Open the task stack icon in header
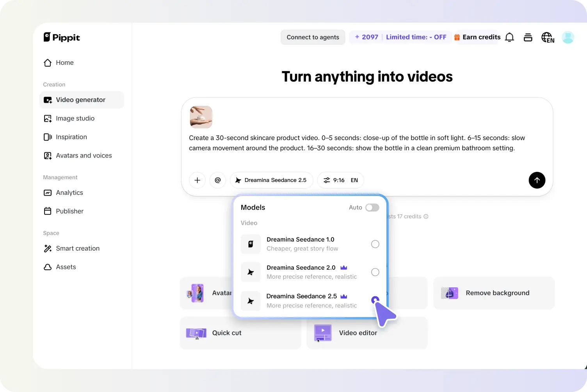 pos(528,37)
